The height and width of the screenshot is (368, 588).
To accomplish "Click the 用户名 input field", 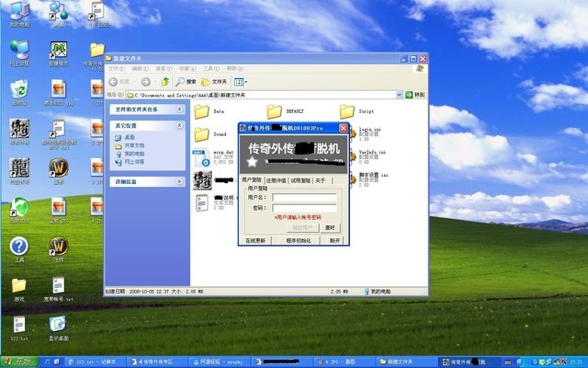I will point(304,197).
